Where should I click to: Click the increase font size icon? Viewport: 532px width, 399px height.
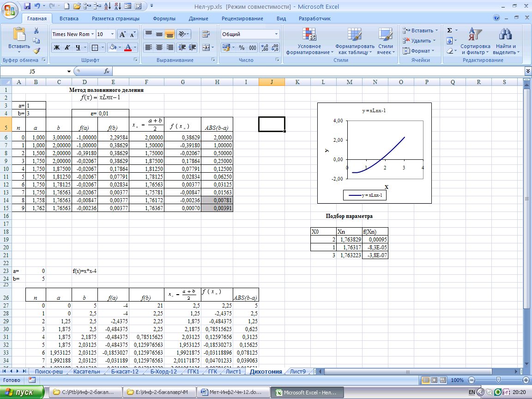tap(122, 34)
